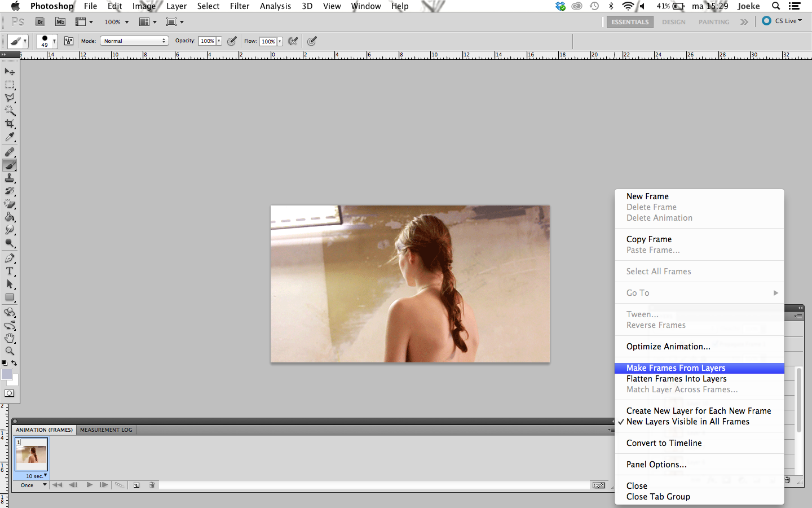Screen dimensions: 812x508
Task: Switch to the Painting workspace
Action: click(714, 22)
